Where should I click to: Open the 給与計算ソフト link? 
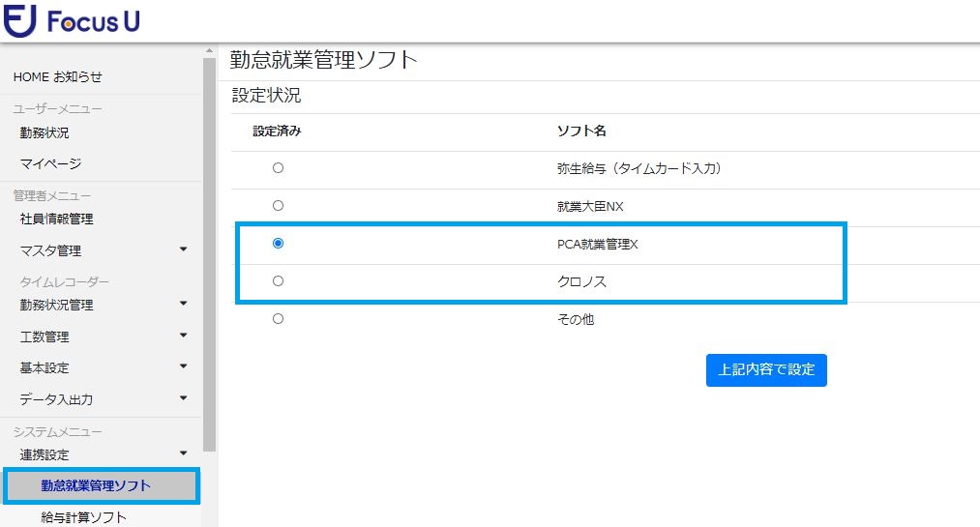tap(84, 517)
